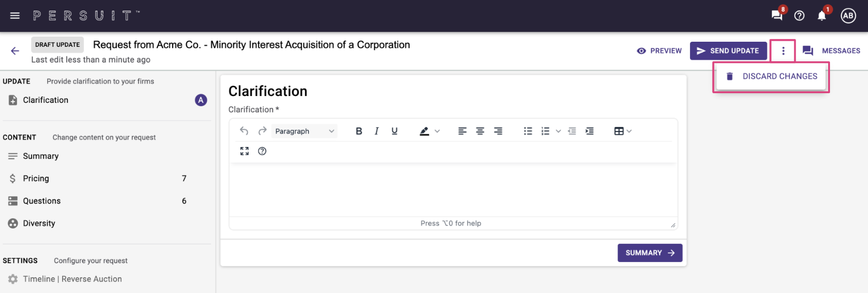Open the editor help icon
The height and width of the screenshot is (293, 868).
262,151
